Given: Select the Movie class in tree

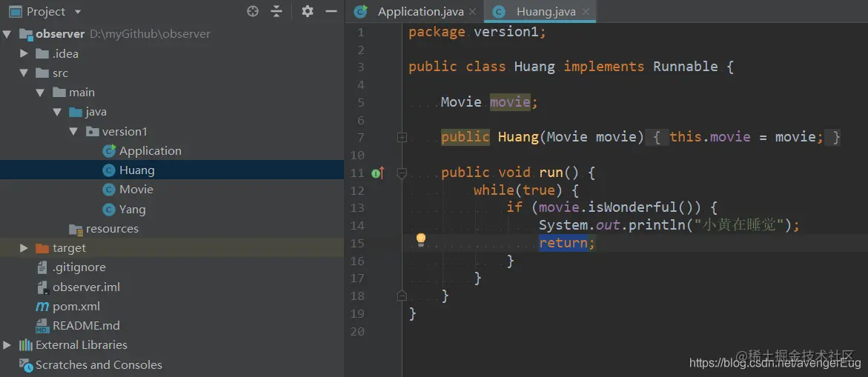Looking at the screenshot, I should pyautogui.click(x=136, y=189).
